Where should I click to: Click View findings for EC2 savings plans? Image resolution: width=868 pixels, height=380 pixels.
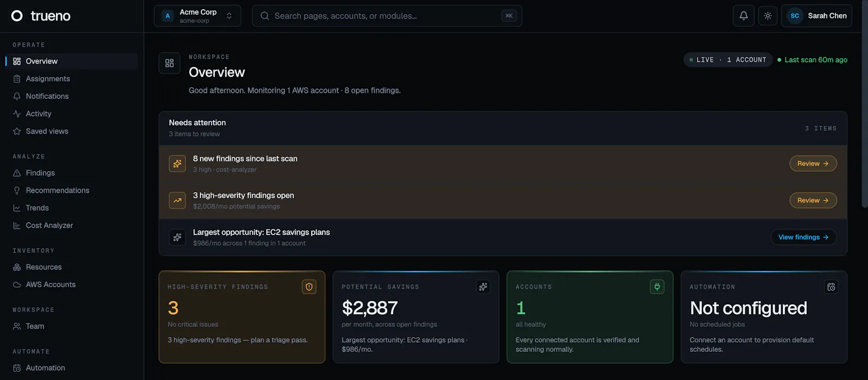click(803, 237)
